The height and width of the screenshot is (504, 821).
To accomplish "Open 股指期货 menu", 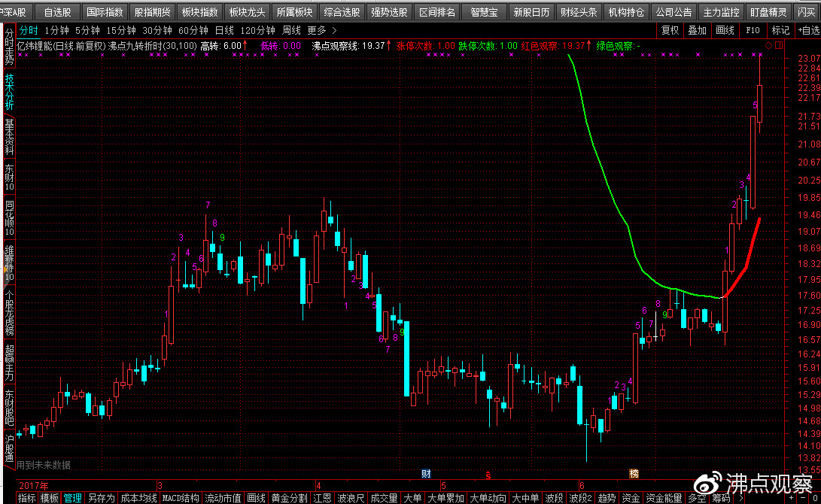I will 152,11.
